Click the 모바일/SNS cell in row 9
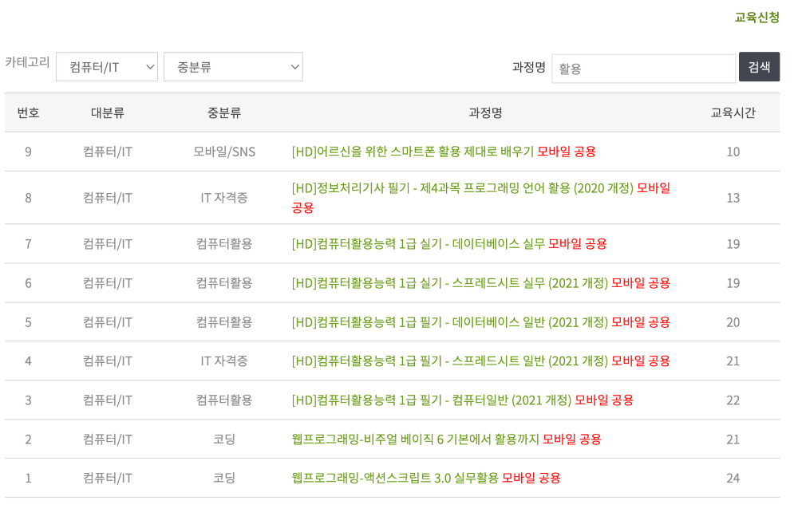The width and height of the screenshot is (798, 532). (x=224, y=152)
